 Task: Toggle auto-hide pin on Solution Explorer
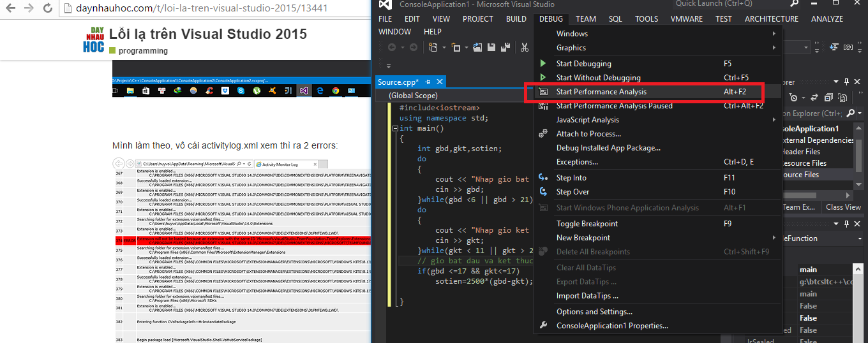(x=847, y=82)
